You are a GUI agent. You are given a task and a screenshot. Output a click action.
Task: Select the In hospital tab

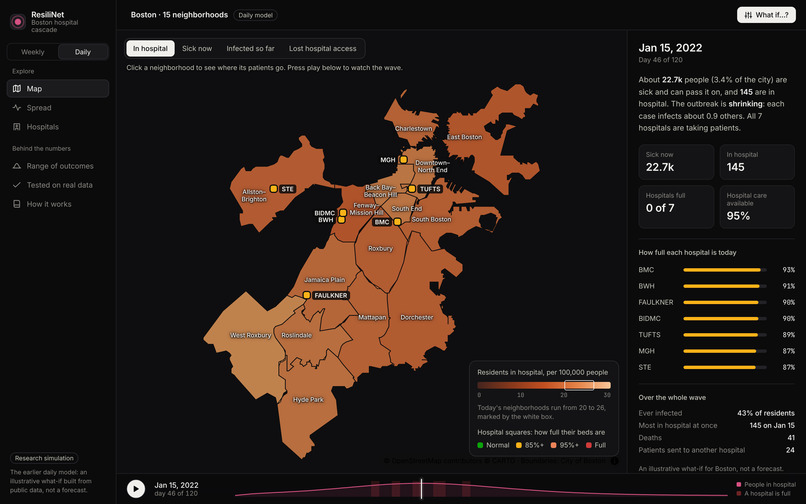click(150, 48)
